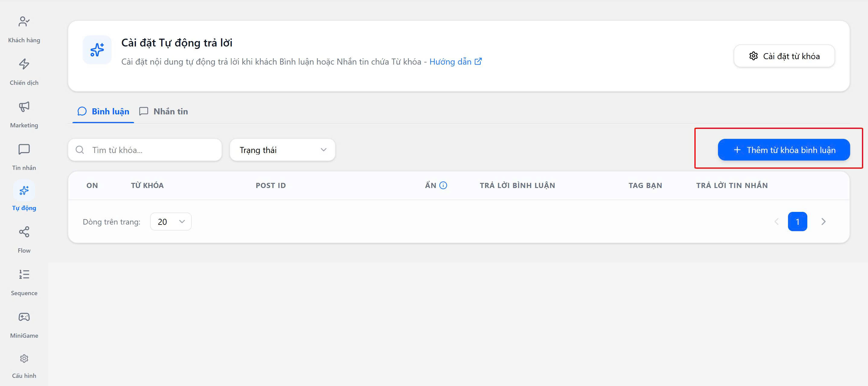Viewport: 868px width, 386px height.
Task: Click the Cài đặt từ khóa button
Action: [x=784, y=56]
